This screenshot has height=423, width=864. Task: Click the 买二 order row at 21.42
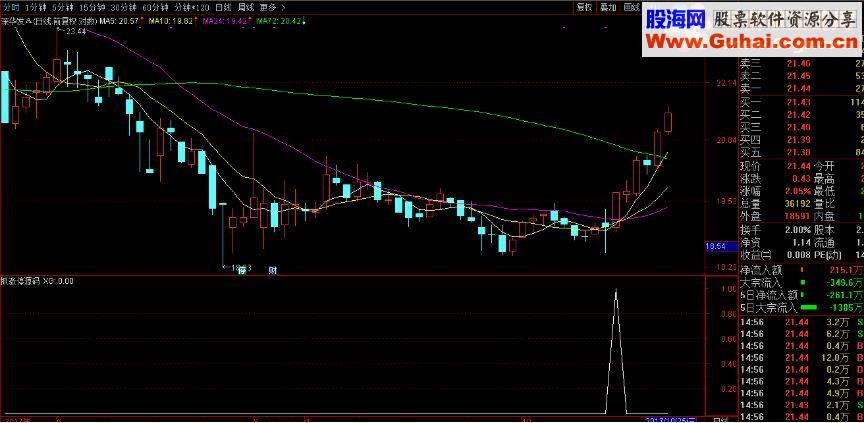[x=801, y=115]
